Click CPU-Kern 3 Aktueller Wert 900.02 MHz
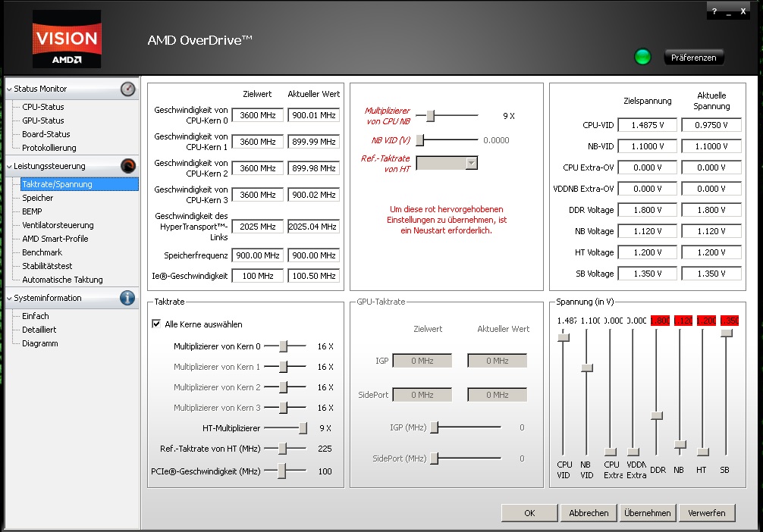This screenshot has height=532, width=763. click(x=313, y=195)
